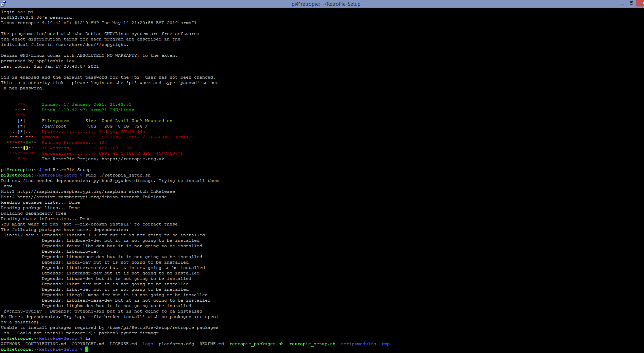Click the window title 'pi@retropie: ~/RetroPie-Setup'

point(326,4)
